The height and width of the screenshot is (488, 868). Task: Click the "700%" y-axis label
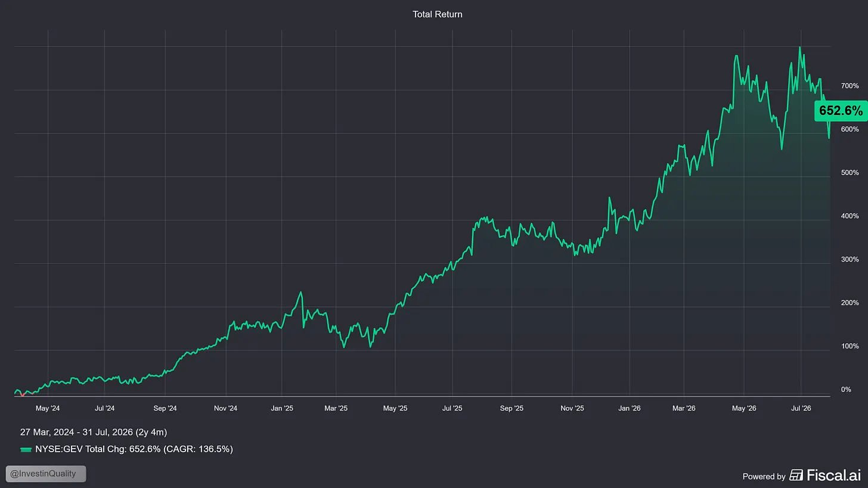850,86
